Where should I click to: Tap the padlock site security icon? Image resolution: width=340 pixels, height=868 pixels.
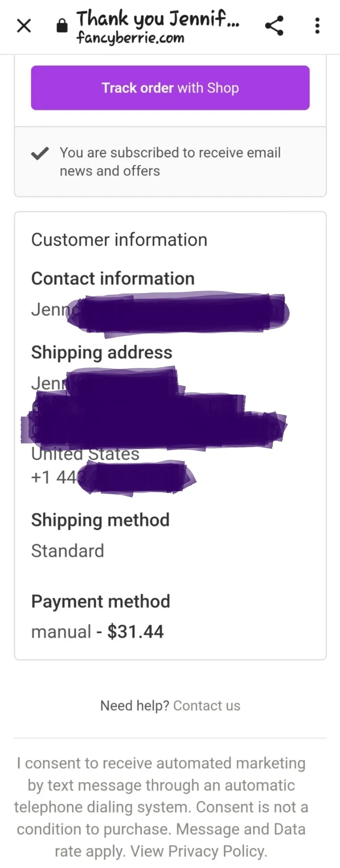(x=62, y=26)
